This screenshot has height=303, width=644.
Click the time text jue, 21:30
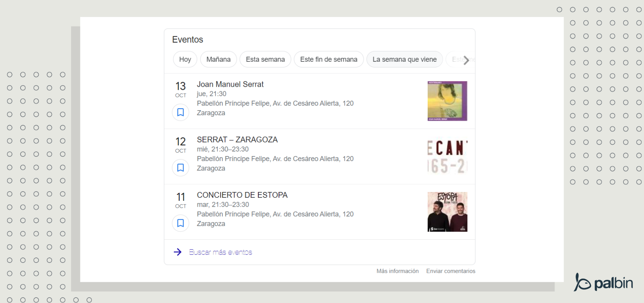[211, 94]
